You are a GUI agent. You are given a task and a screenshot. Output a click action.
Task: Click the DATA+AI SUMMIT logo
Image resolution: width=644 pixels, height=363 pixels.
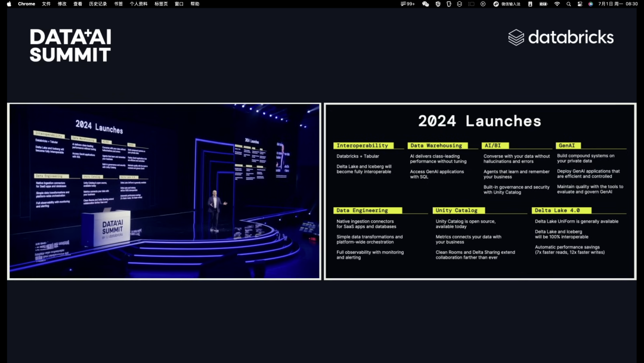tap(70, 45)
